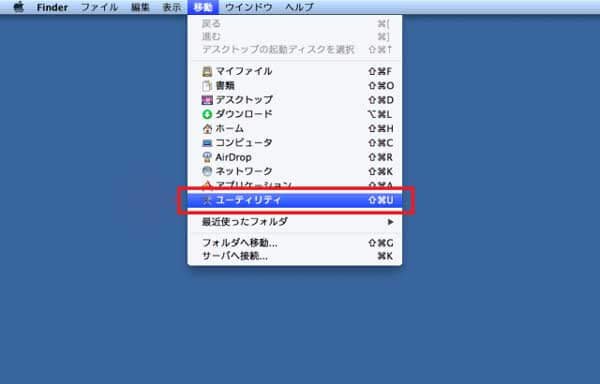Go to デスクトップ via its label

coord(244,100)
